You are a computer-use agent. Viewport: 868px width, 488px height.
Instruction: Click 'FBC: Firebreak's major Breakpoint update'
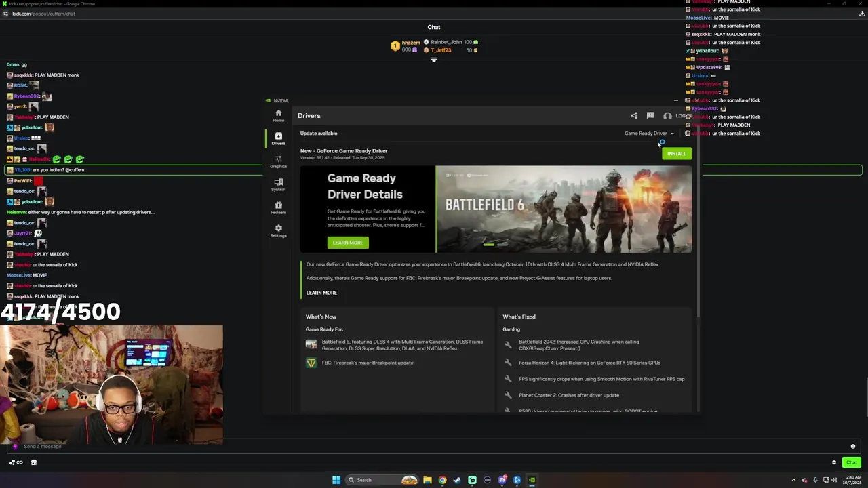coord(368,363)
